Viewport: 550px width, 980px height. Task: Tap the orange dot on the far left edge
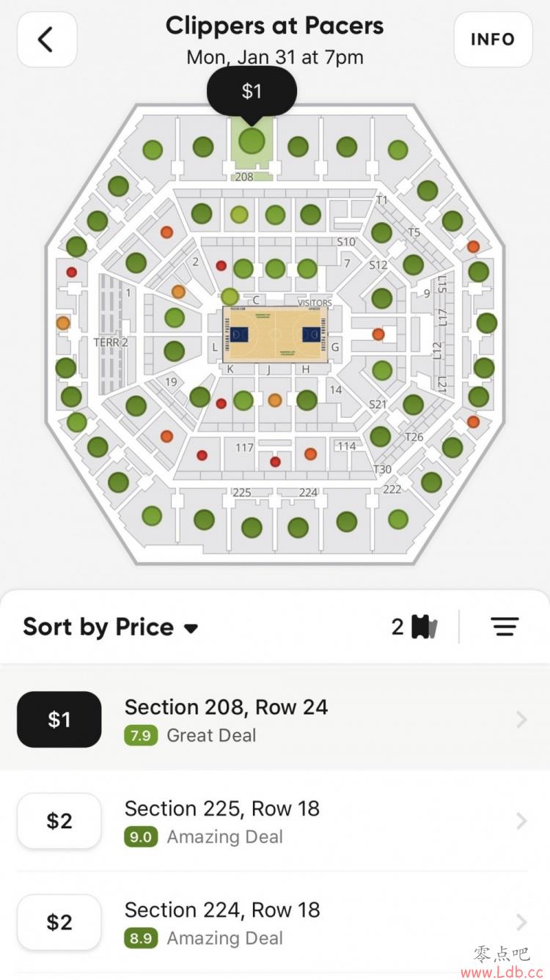(x=63, y=323)
